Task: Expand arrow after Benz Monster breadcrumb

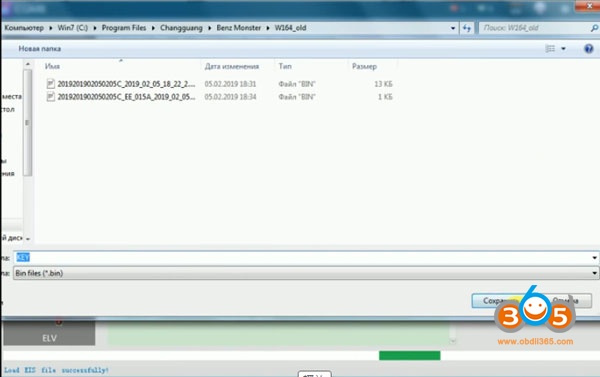Action: click(x=268, y=28)
